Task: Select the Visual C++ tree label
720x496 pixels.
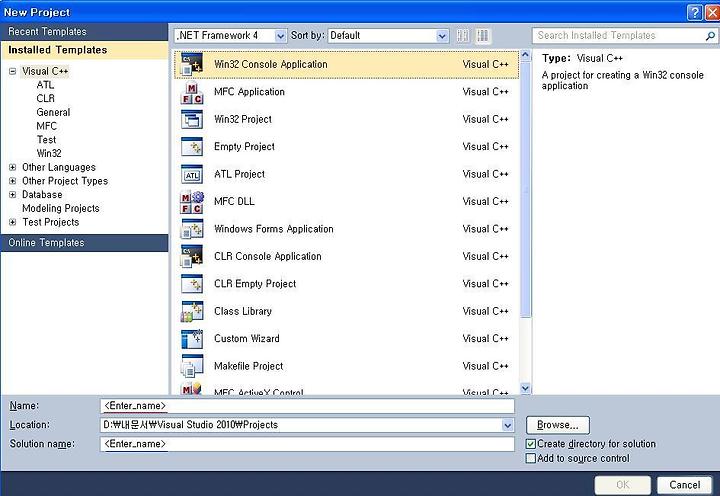Action: pyautogui.click(x=45, y=71)
